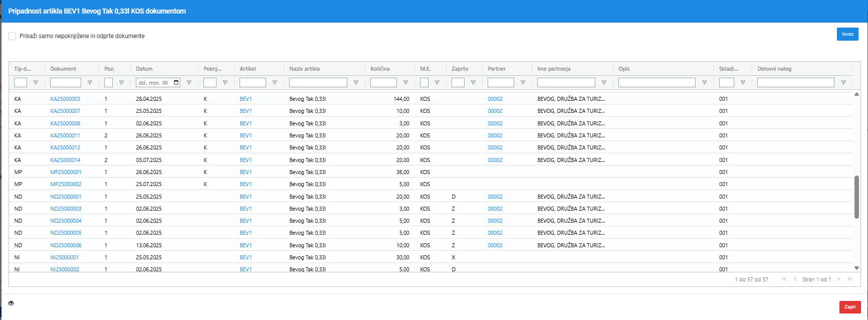This screenshot has height=320, width=868.
Task: Open filter funnel for Delovni nalog column
Action: 843,83
